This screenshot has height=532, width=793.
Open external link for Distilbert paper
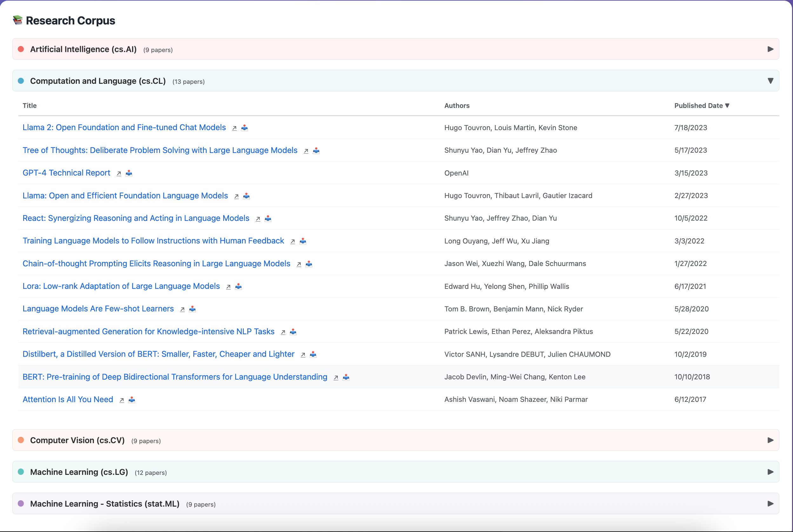point(303,355)
